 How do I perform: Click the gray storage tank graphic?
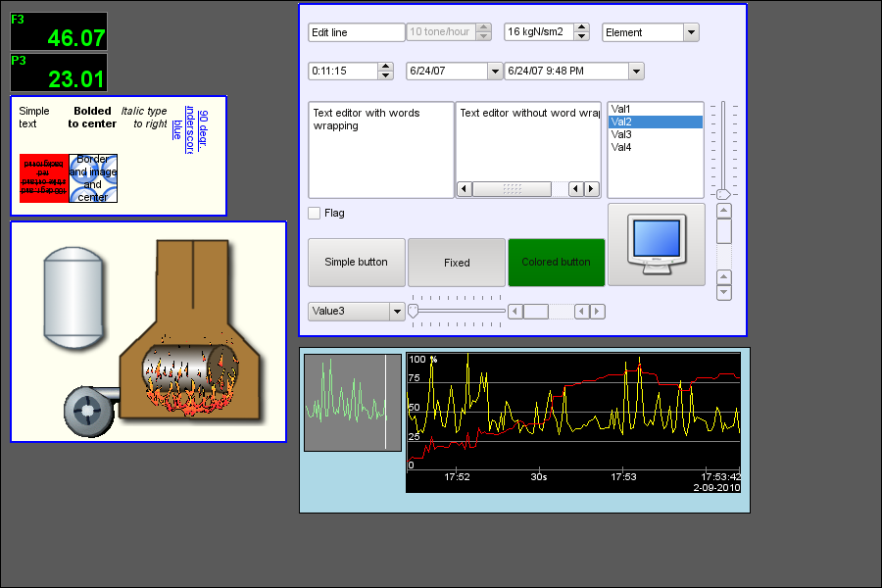(x=73, y=297)
